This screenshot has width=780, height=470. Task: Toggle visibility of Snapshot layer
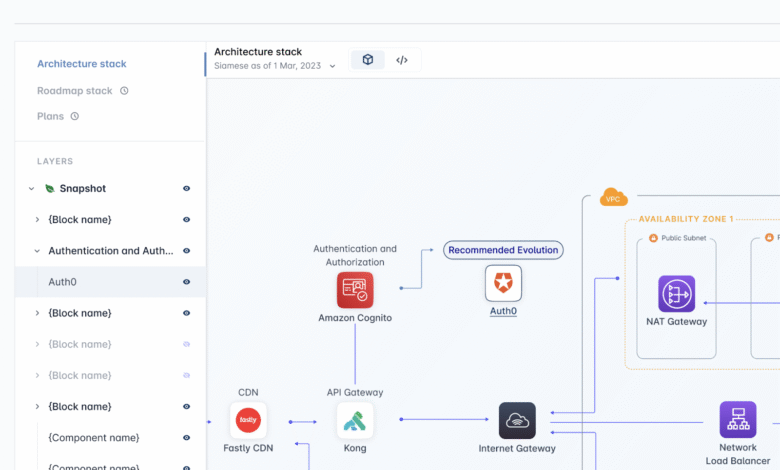point(187,188)
